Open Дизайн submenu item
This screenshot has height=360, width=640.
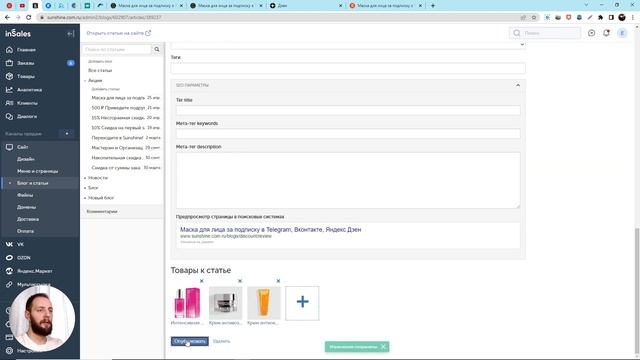coord(26,159)
